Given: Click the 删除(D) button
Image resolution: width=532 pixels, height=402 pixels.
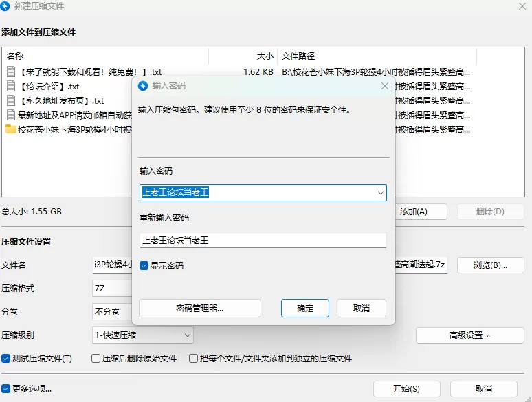Looking at the screenshot, I should coord(490,212).
